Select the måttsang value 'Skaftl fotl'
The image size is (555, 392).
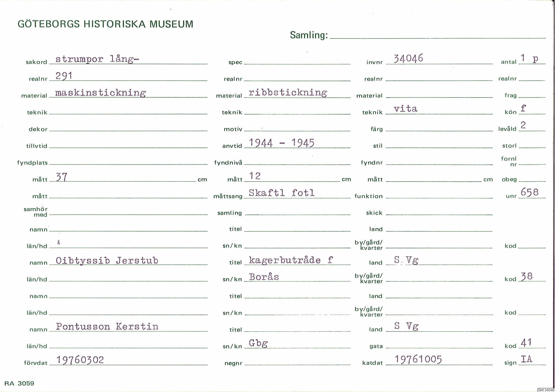[x=282, y=193]
